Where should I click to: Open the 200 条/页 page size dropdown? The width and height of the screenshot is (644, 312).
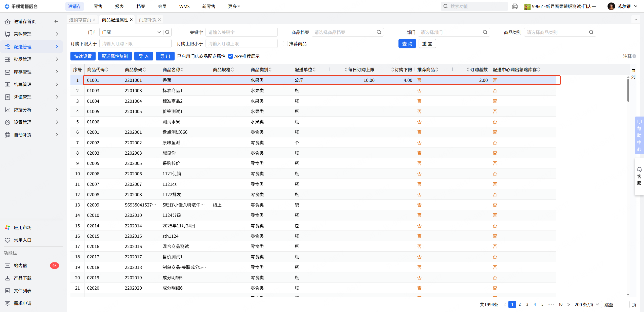587,304
